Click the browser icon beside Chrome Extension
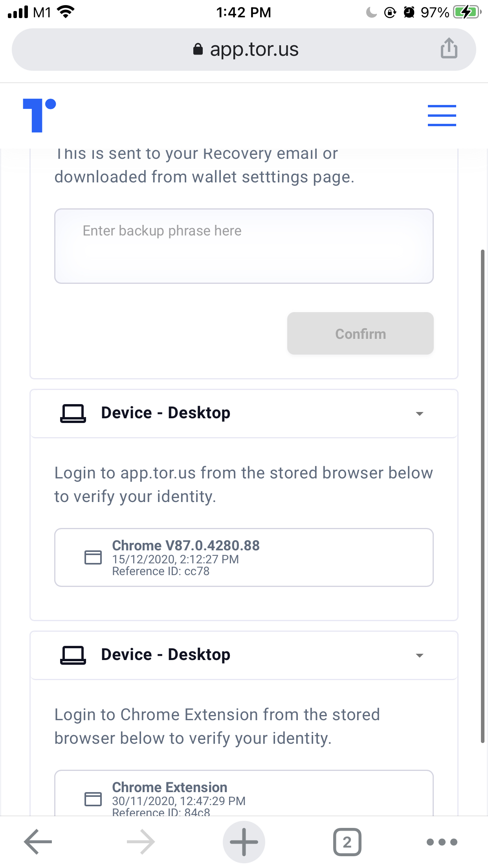The height and width of the screenshot is (868, 488). coord(93,799)
